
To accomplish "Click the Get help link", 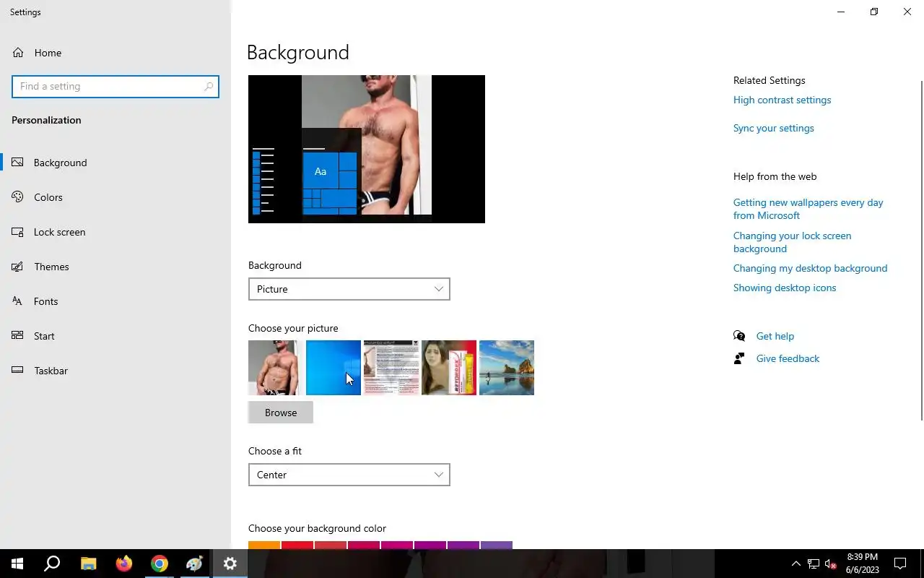I will point(775,336).
